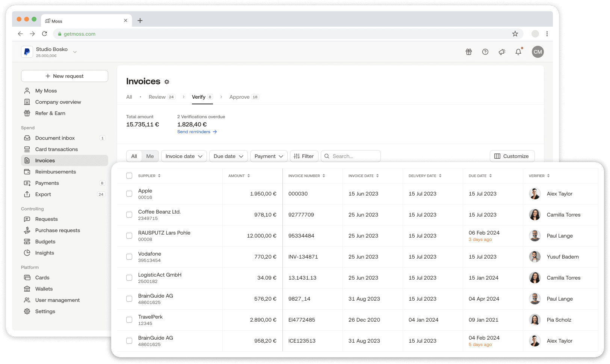Viewport: 610px width, 364px height.
Task: Tick the checkbox for Apple invoice
Action: coord(129,194)
